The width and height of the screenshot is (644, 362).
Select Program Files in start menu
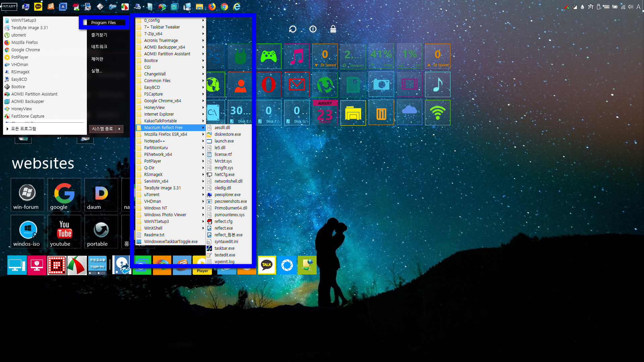[104, 22]
